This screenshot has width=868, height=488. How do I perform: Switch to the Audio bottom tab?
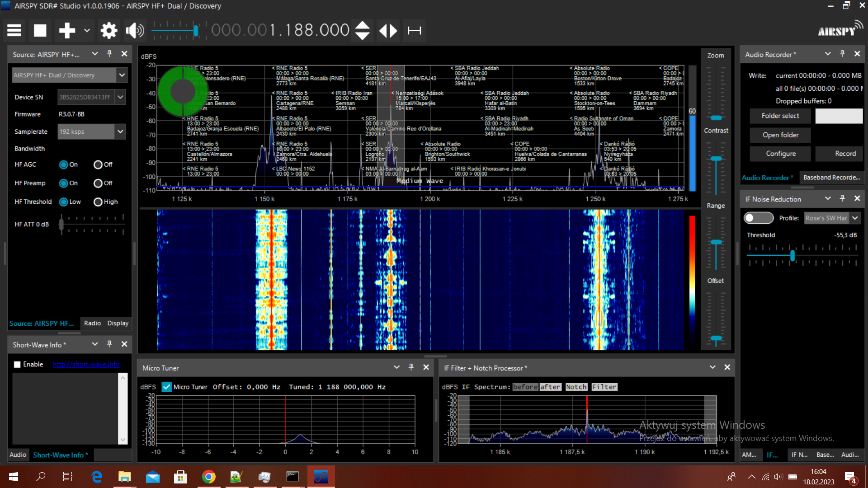point(18,455)
